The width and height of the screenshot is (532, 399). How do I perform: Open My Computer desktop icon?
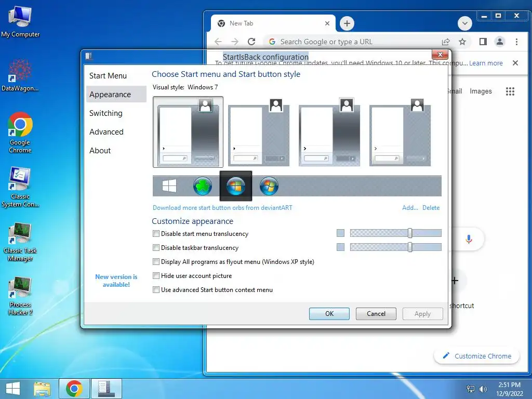(20, 21)
